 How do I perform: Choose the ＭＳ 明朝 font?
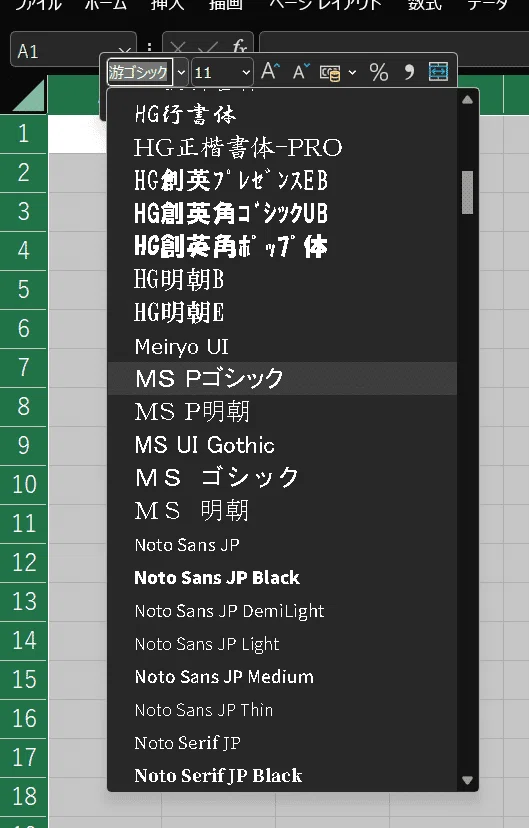(282, 511)
